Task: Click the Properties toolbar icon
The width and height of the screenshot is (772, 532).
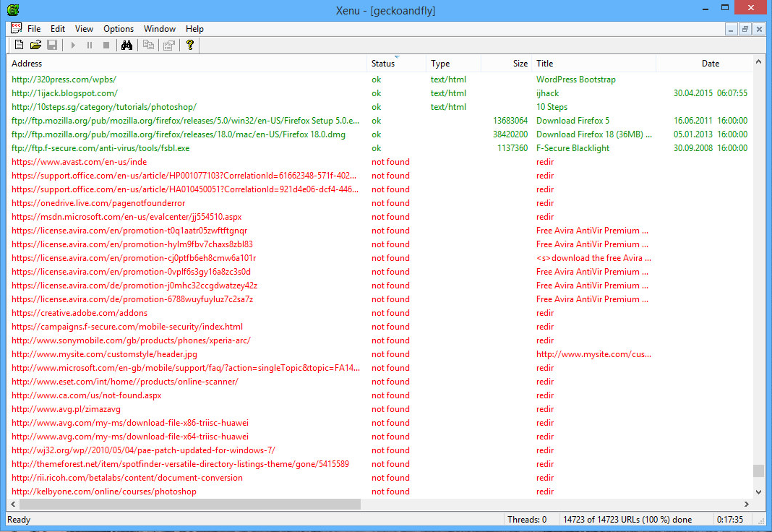Action: pyautogui.click(x=168, y=46)
